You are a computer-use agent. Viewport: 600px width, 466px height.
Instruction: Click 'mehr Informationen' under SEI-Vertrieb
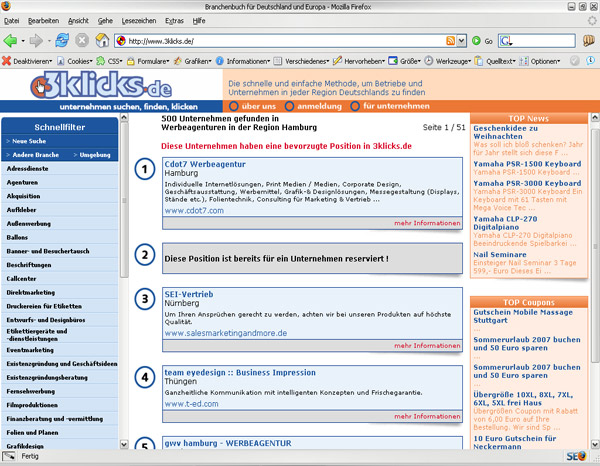coord(427,345)
